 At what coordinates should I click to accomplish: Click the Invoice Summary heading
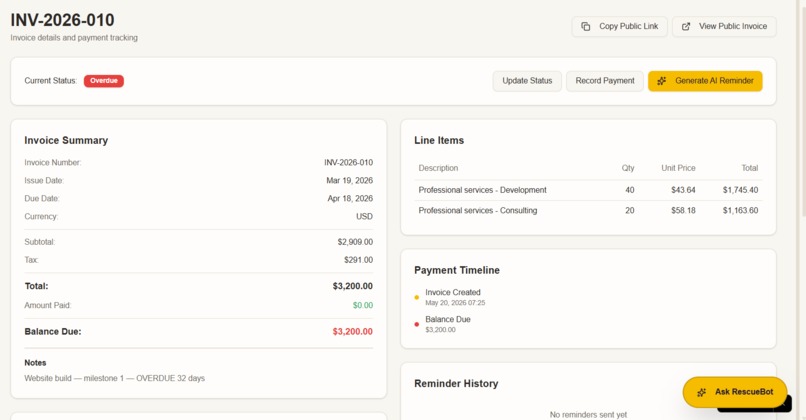click(x=66, y=140)
